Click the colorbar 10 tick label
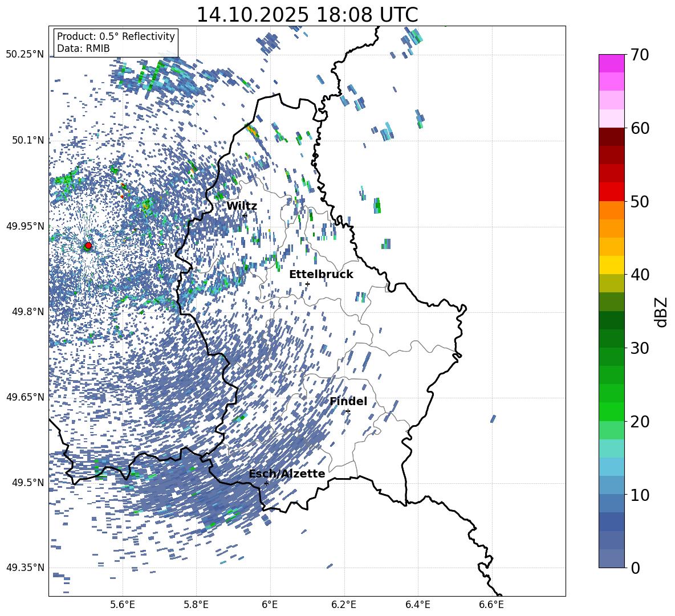Image resolution: width=675 pixels, height=616 pixels. point(640,495)
